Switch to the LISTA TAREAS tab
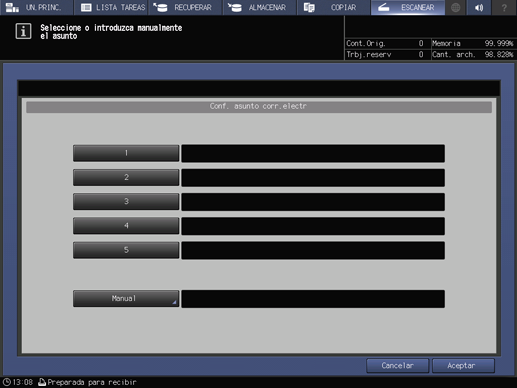 (x=111, y=7)
